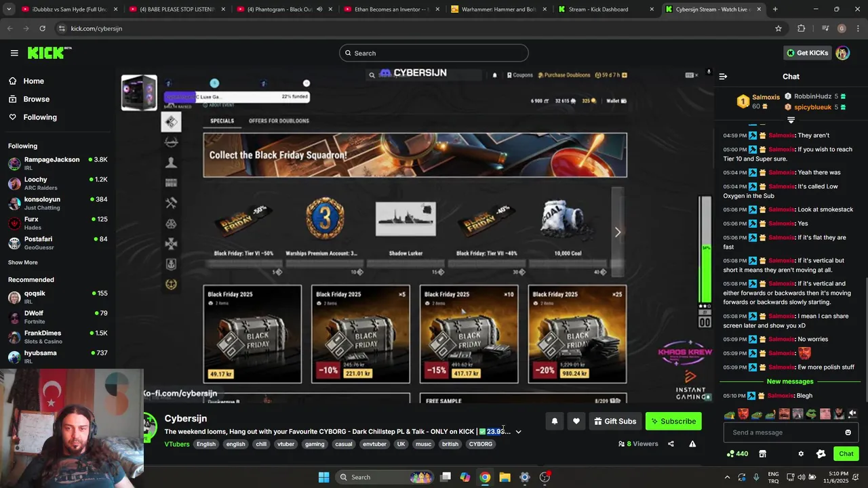Expand Show More under Following
868x488 pixels.
pos(22,262)
